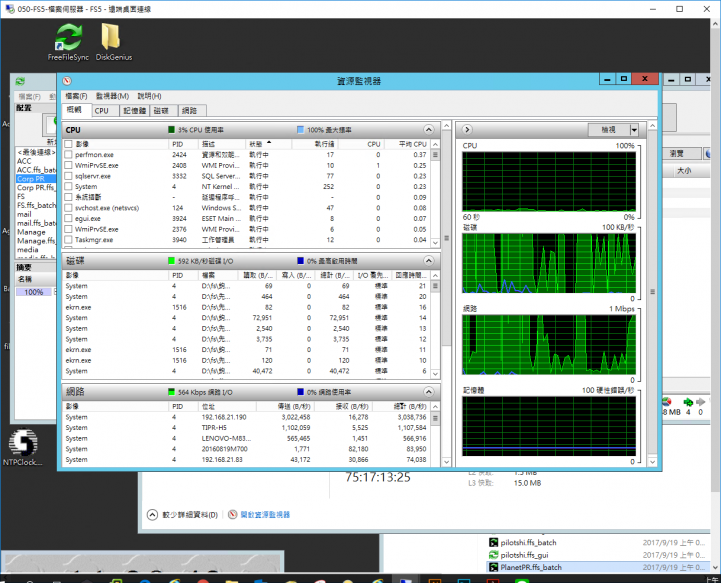The image size is (721, 583).
Task: Click the 檢視 button above the graphs
Action: pyautogui.click(x=609, y=130)
